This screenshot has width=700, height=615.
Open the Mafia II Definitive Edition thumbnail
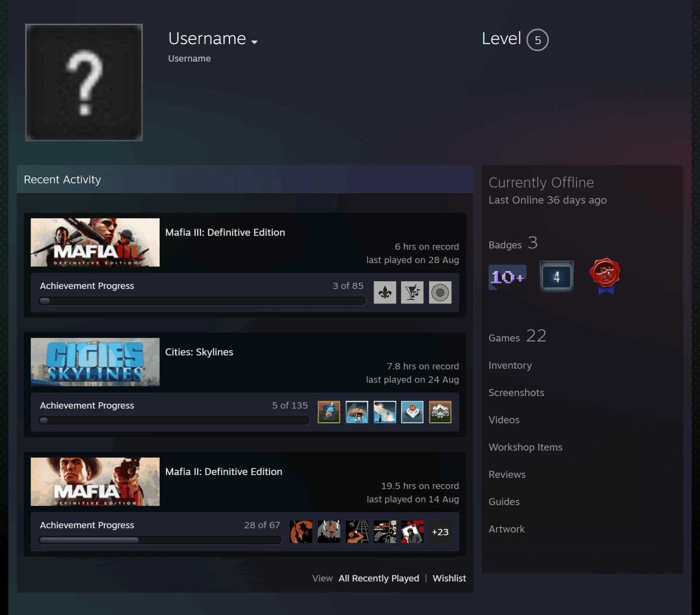95,482
